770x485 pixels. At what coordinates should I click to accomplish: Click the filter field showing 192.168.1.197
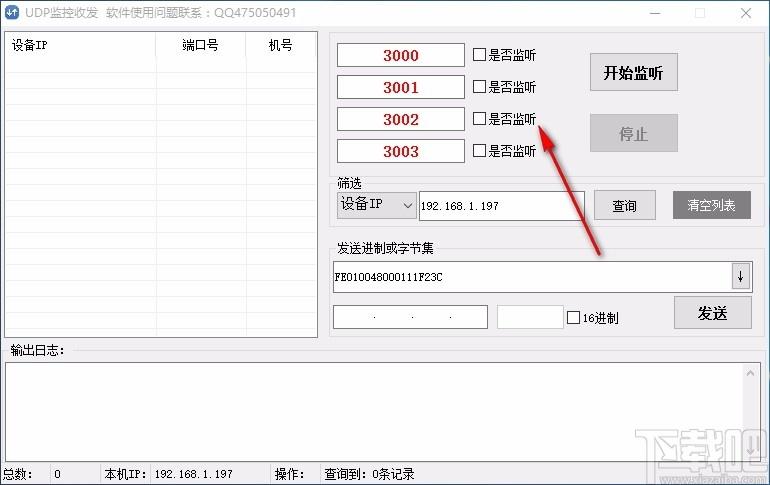(x=501, y=206)
